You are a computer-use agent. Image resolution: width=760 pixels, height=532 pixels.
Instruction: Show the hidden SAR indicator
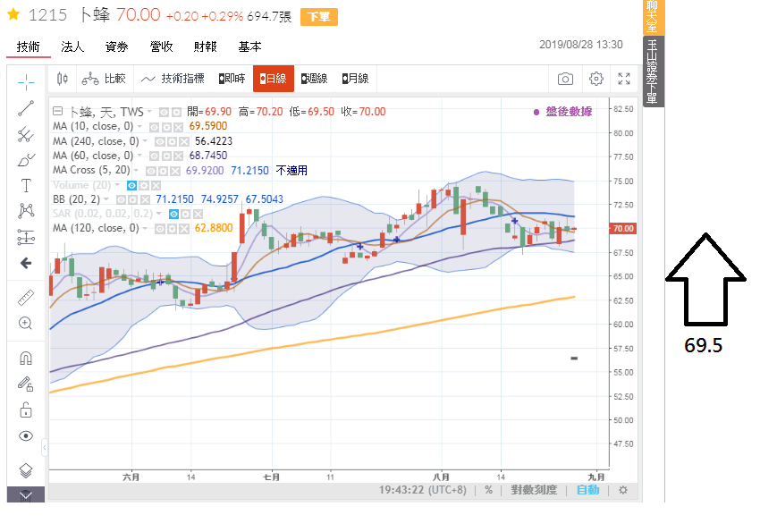tap(173, 215)
